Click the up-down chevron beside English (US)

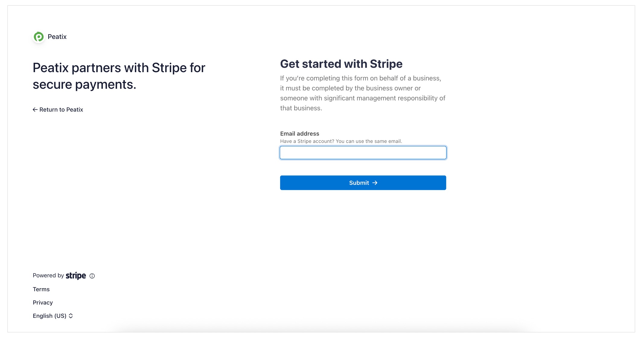tap(71, 316)
